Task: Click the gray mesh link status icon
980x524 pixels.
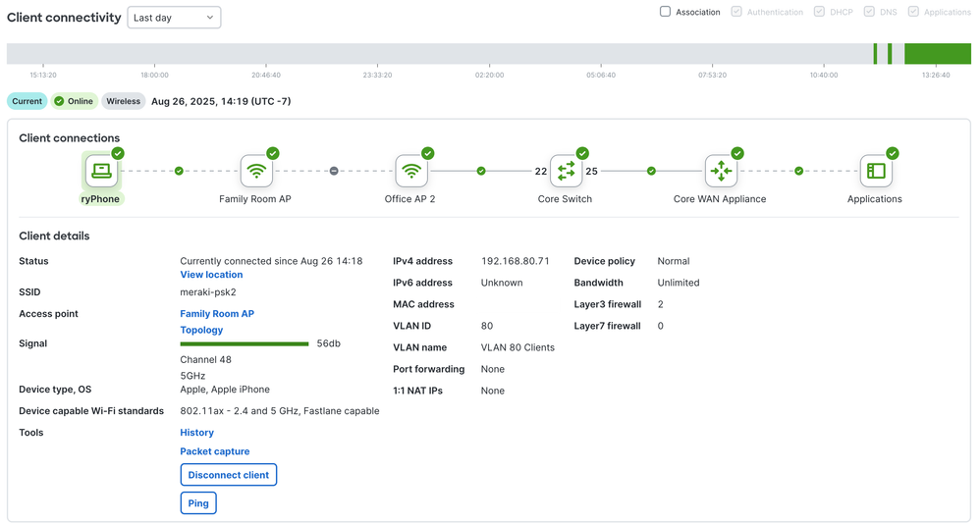Action: (334, 171)
